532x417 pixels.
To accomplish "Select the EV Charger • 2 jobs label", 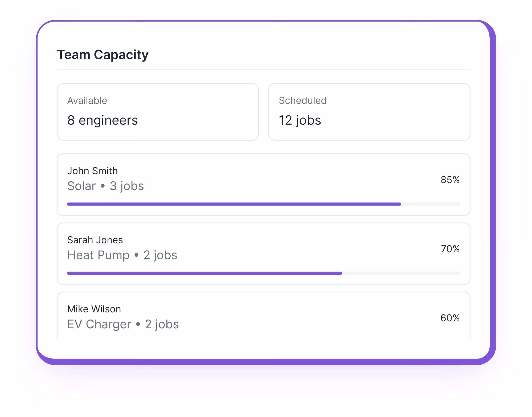I will (x=123, y=324).
